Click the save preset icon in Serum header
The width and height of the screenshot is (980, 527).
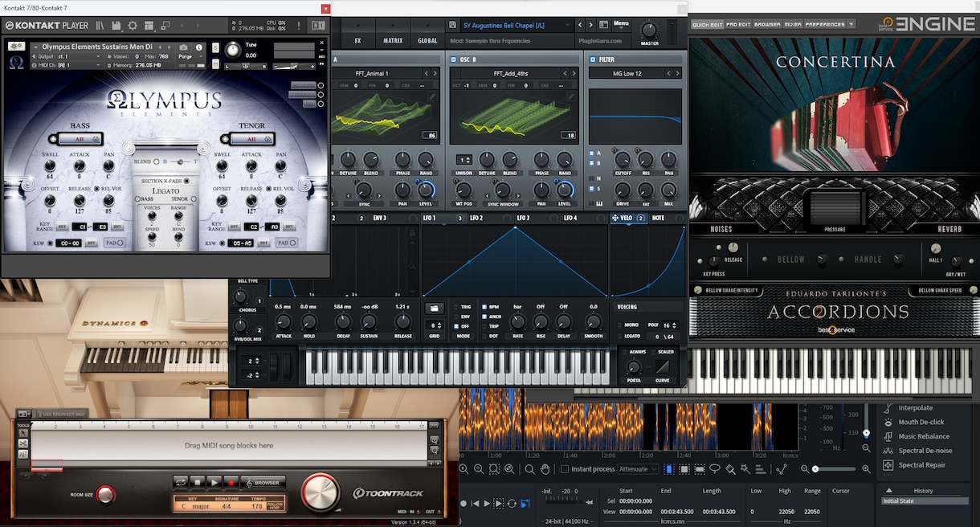[453, 26]
